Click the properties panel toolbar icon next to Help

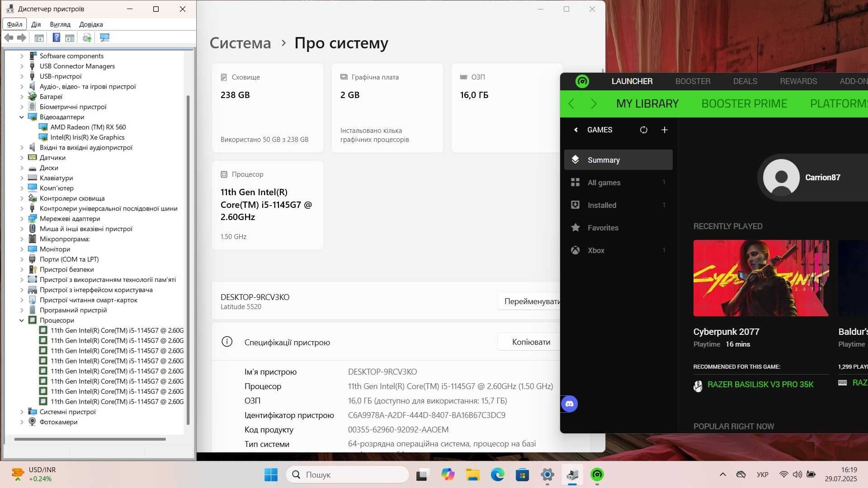[x=70, y=38]
